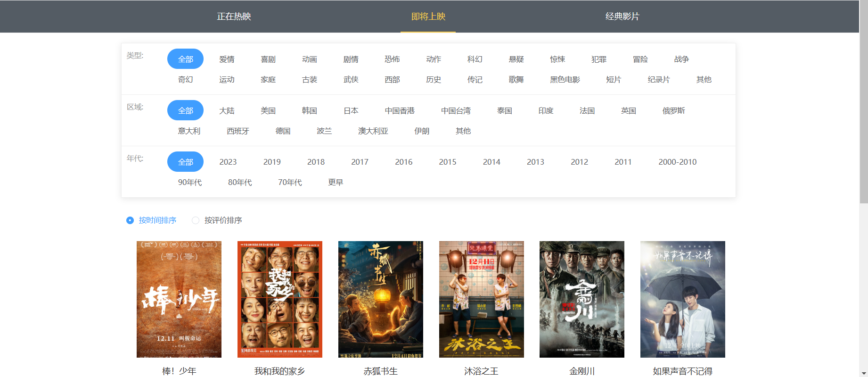Choose the 俄罗斯 region

674,110
